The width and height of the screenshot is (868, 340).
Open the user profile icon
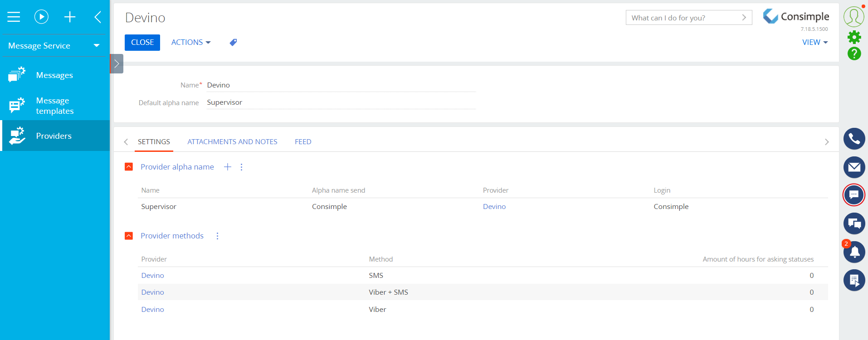pos(854,17)
